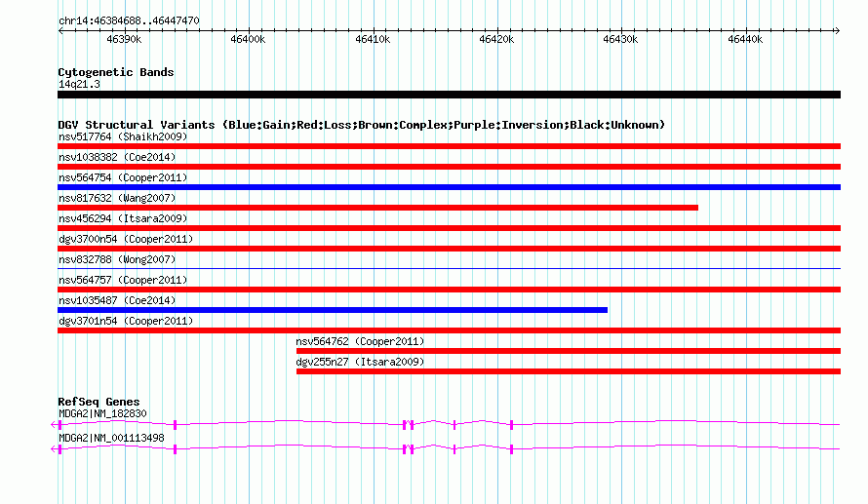Click the MDGA2|NM_182830 transcript label

click(x=102, y=413)
